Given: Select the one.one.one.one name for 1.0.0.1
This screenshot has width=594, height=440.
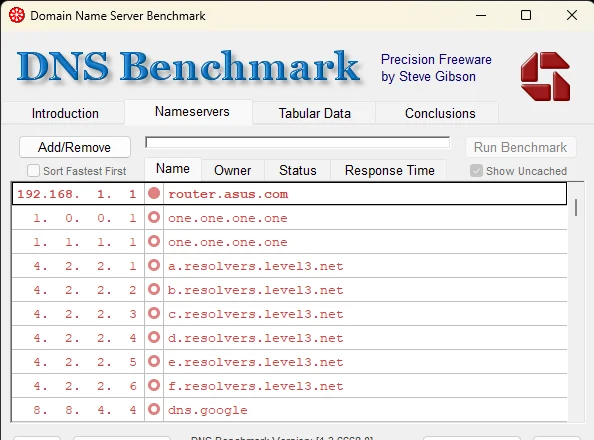Looking at the screenshot, I should [228, 218].
